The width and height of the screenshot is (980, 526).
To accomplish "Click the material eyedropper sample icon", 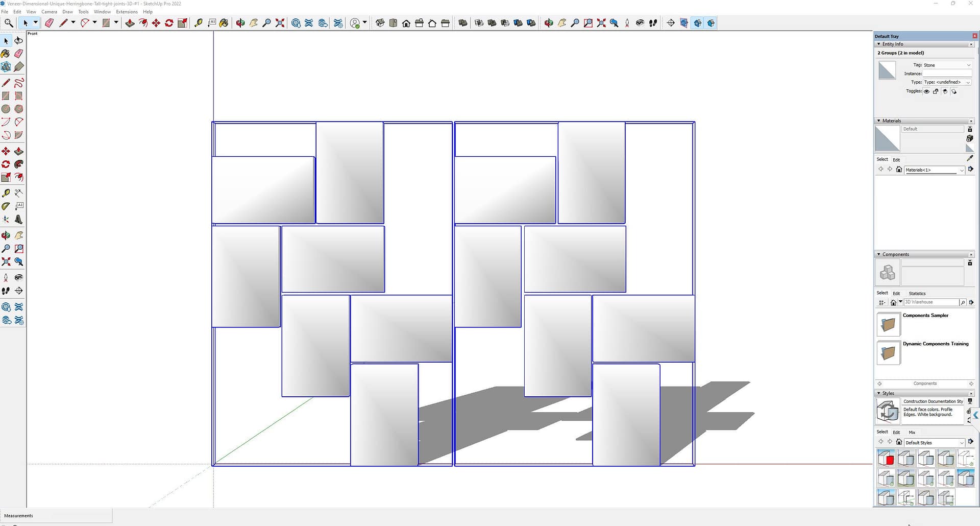I will [x=970, y=159].
